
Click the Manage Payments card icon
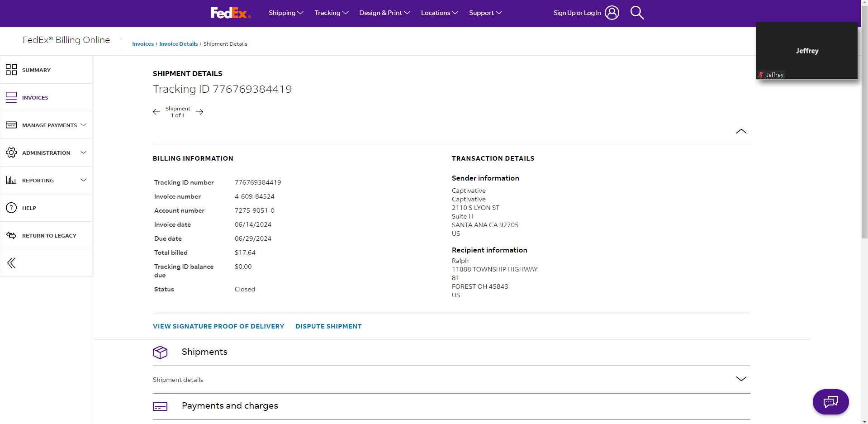(11, 125)
